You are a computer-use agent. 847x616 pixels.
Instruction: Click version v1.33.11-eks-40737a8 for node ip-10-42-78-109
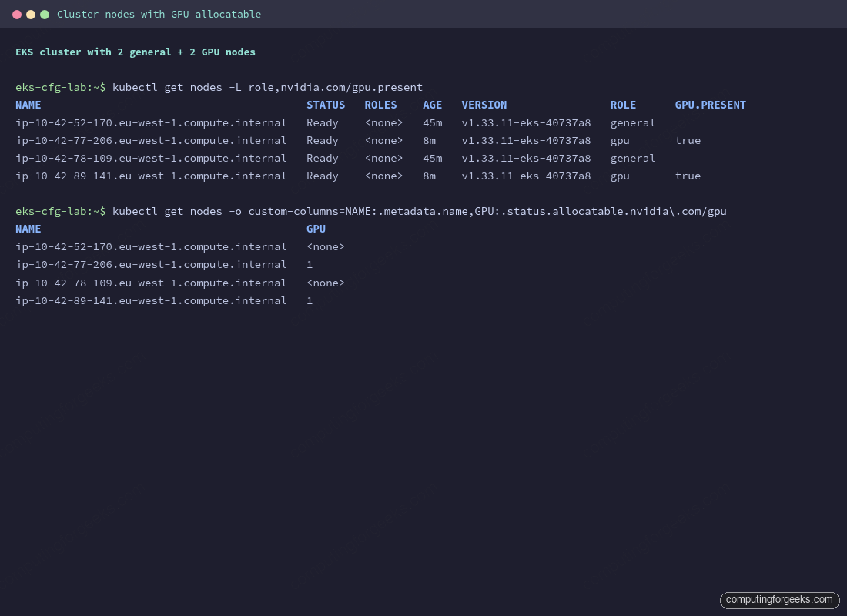coord(526,159)
